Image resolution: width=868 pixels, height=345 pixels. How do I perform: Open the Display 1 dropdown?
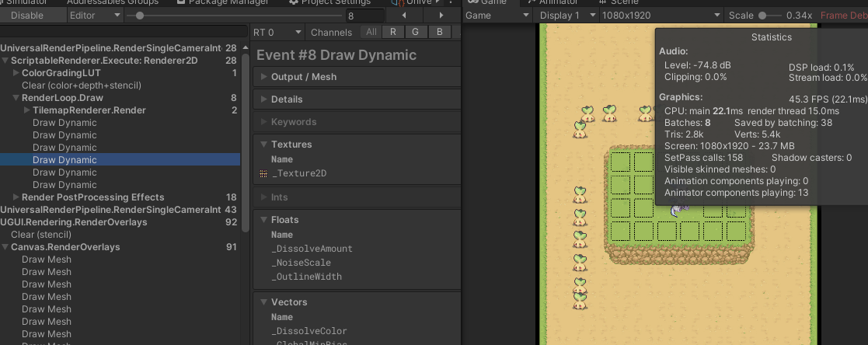pyautogui.click(x=566, y=16)
